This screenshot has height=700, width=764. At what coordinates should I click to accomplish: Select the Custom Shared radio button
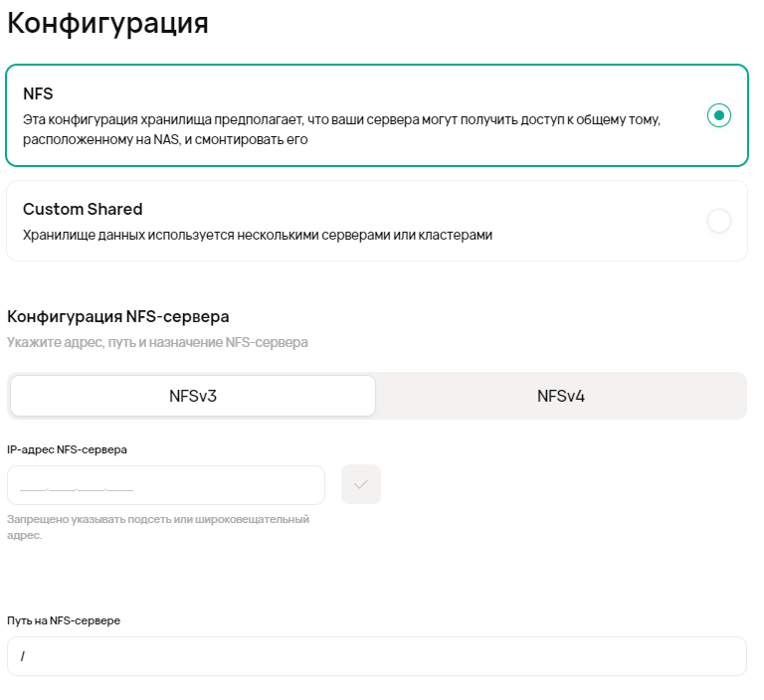click(x=718, y=221)
